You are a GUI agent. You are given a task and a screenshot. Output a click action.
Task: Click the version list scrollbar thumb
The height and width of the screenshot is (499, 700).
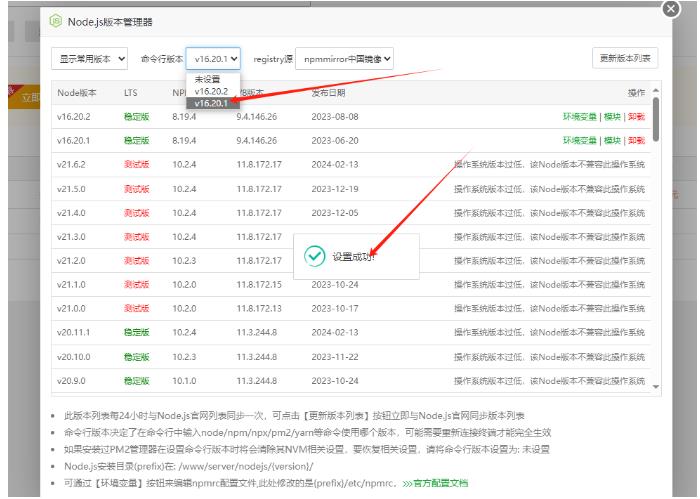pos(655,120)
